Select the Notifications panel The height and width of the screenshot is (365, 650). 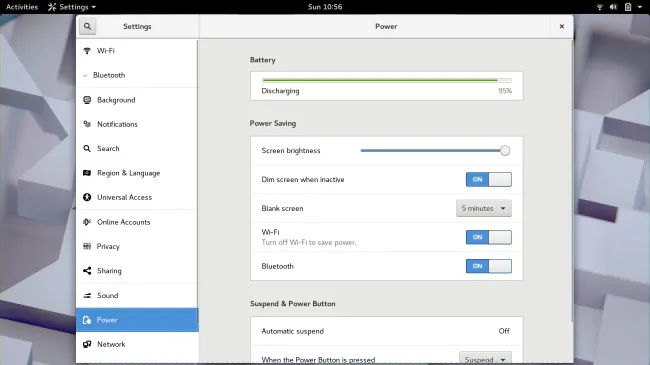(x=137, y=124)
